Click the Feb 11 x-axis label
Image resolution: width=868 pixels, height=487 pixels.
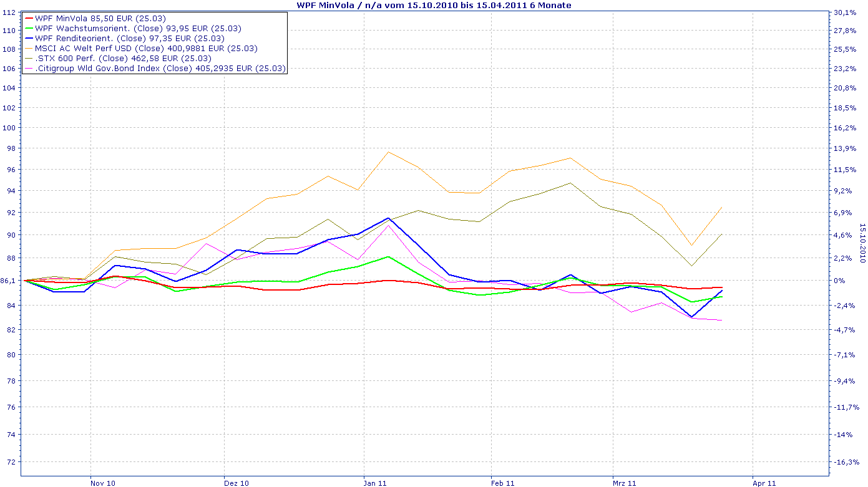click(x=503, y=483)
